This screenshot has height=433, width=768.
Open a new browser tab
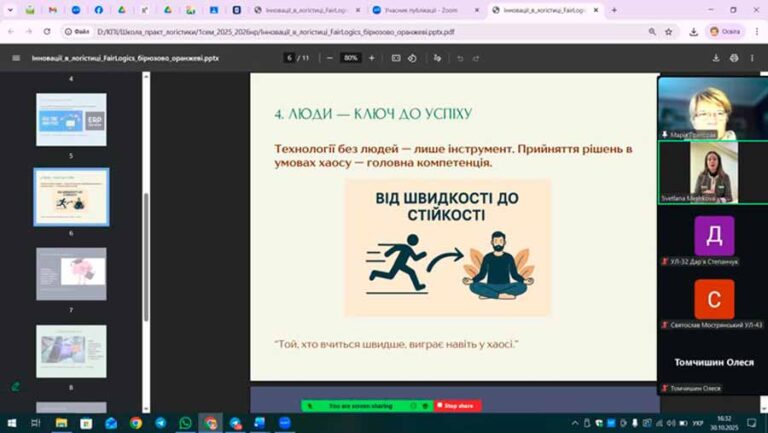click(613, 9)
